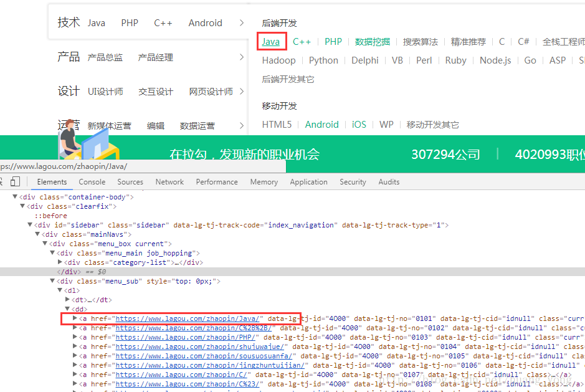The height and width of the screenshot is (392, 585).
Task: Expand the zhaopin/Java anchor node
Action: (x=75, y=318)
